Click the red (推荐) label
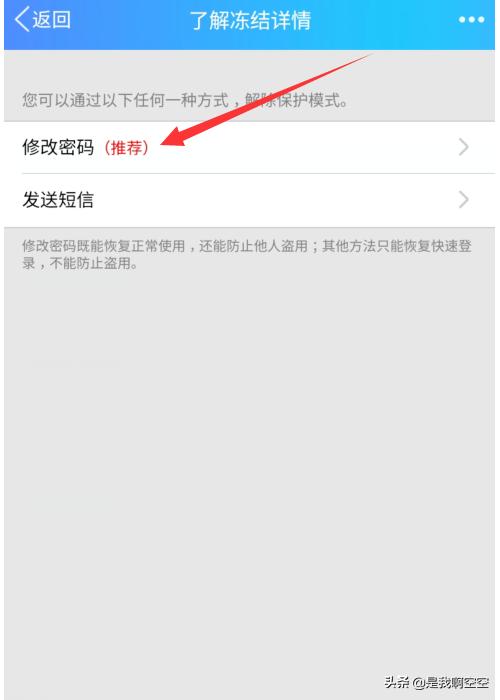 (x=126, y=148)
